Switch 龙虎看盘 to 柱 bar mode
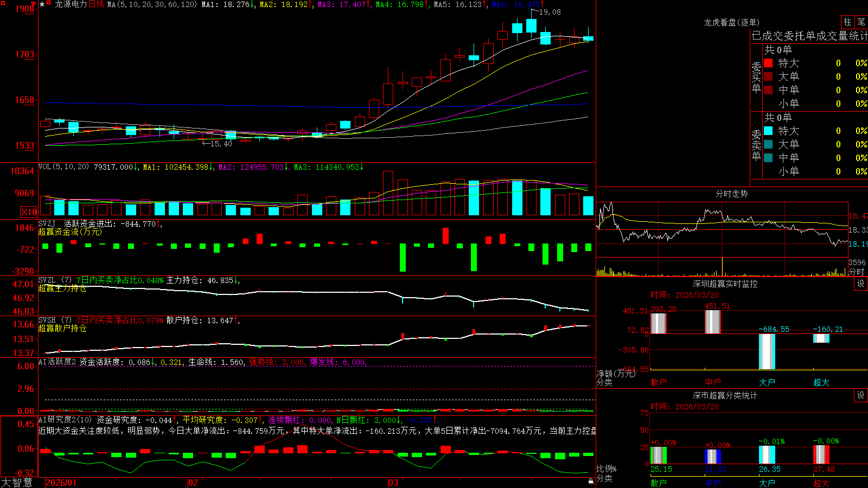Screen dimensions: 868x488 (x=847, y=22)
